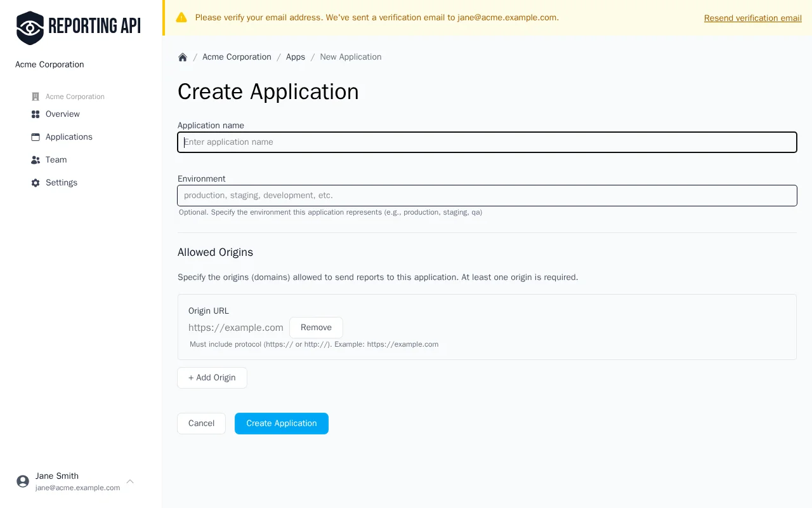Click the warning triangle in the banner
This screenshot has width=812, height=508.
[x=181, y=17]
